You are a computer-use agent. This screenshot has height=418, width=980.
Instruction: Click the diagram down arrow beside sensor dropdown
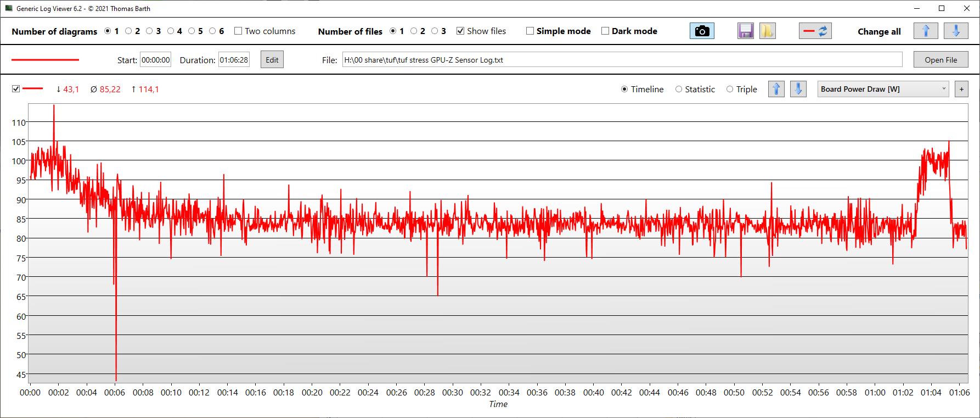coord(798,89)
